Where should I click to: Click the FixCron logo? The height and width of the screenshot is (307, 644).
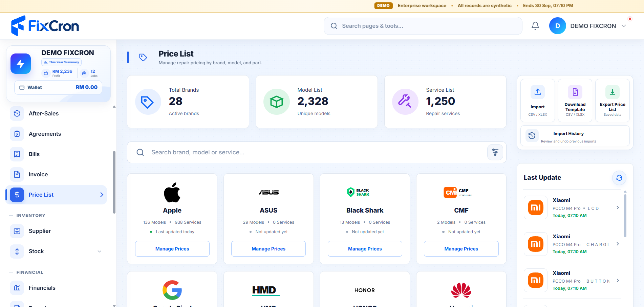click(45, 26)
